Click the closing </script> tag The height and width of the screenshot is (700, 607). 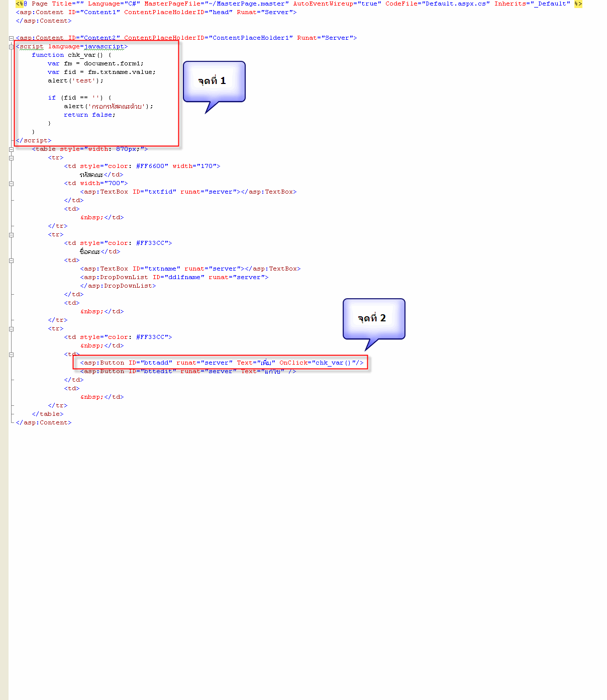pyautogui.click(x=34, y=140)
